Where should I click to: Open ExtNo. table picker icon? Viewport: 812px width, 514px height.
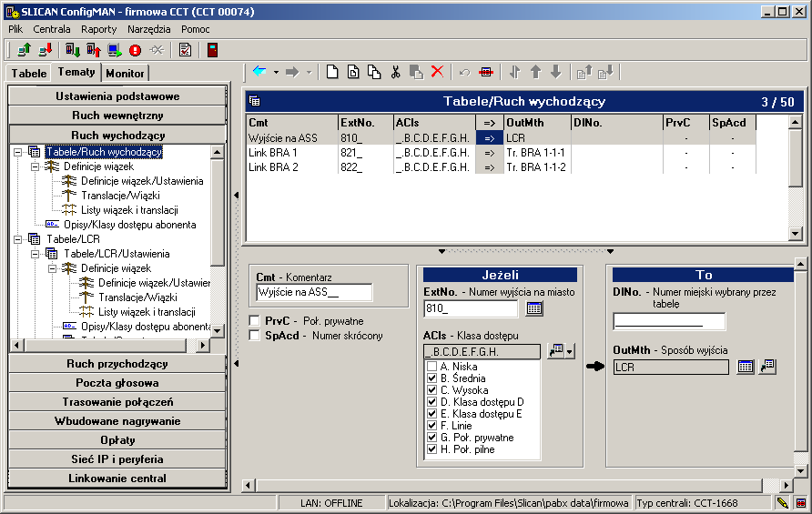(534, 308)
